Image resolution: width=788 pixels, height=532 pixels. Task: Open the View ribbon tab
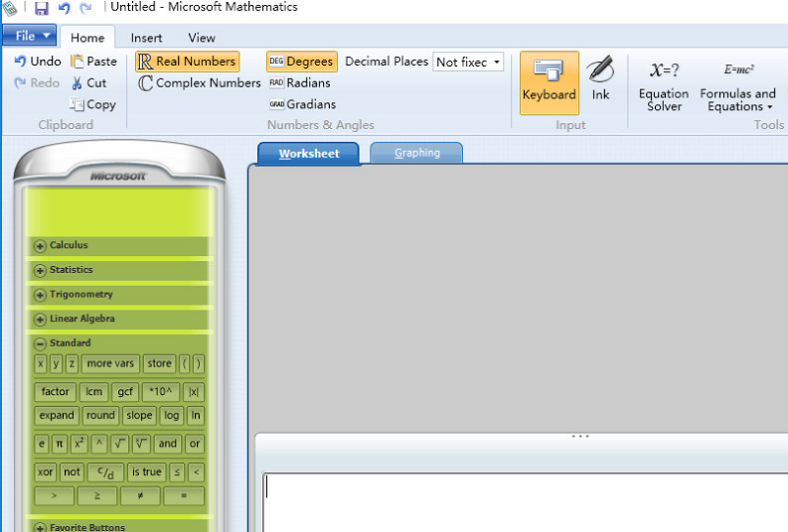click(202, 37)
